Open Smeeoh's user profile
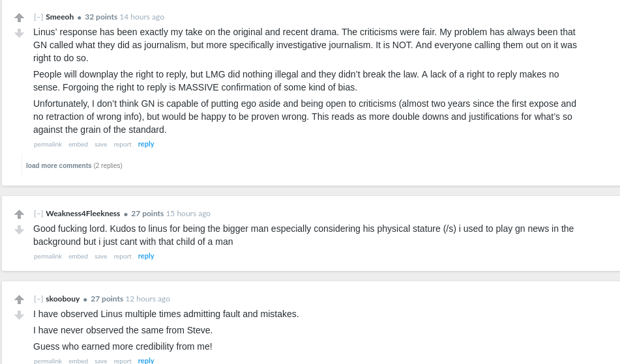620x364 pixels. (x=59, y=17)
